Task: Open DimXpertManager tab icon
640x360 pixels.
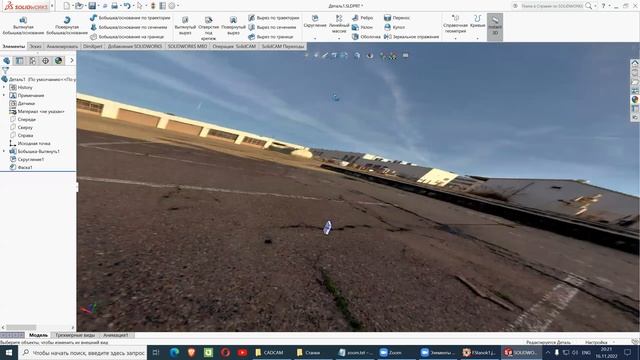Action: [x=45, y=61]
